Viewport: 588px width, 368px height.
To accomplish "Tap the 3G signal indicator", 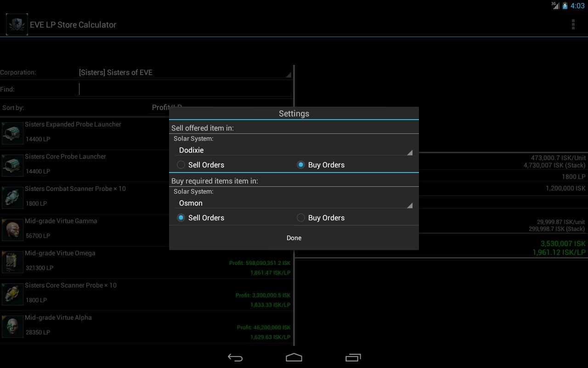I will point(555,6).
